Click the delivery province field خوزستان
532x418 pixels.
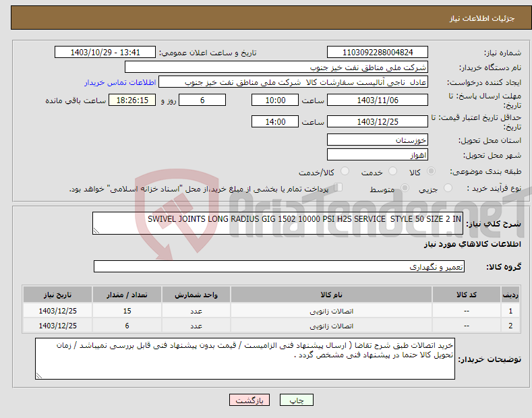click(x=378, y=140)
